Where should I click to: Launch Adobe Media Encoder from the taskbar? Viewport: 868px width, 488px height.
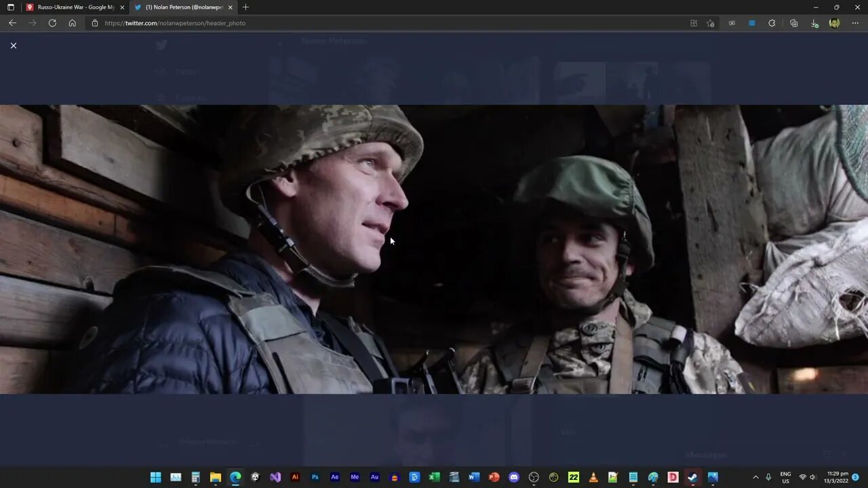point(355,477)
